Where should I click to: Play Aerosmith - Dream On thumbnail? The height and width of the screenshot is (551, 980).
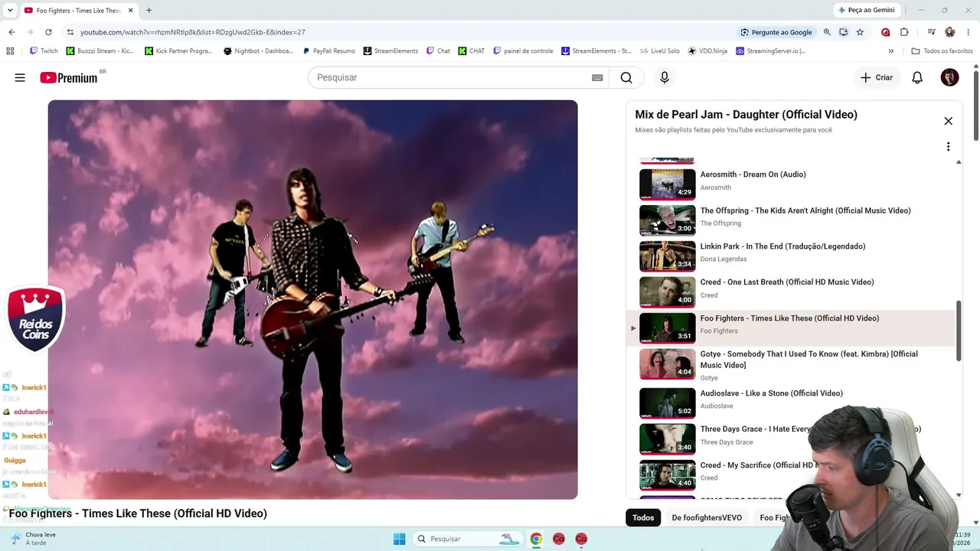point(667,184)
